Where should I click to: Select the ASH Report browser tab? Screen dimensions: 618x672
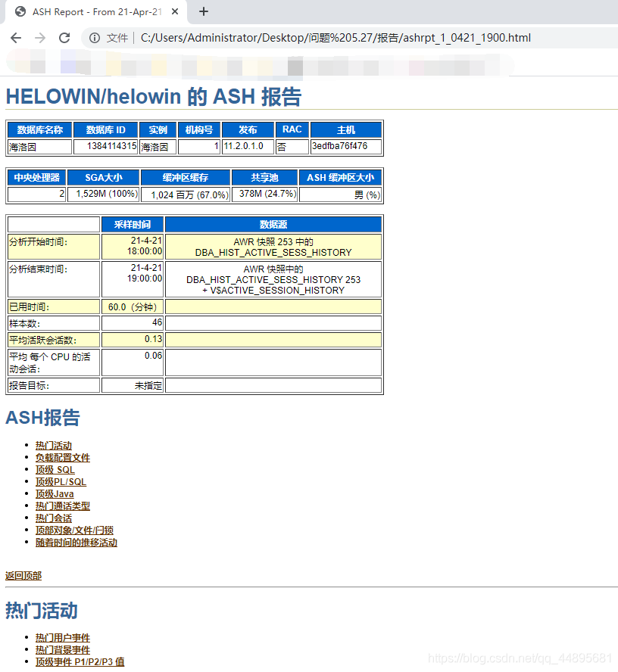tap(96, 12)
